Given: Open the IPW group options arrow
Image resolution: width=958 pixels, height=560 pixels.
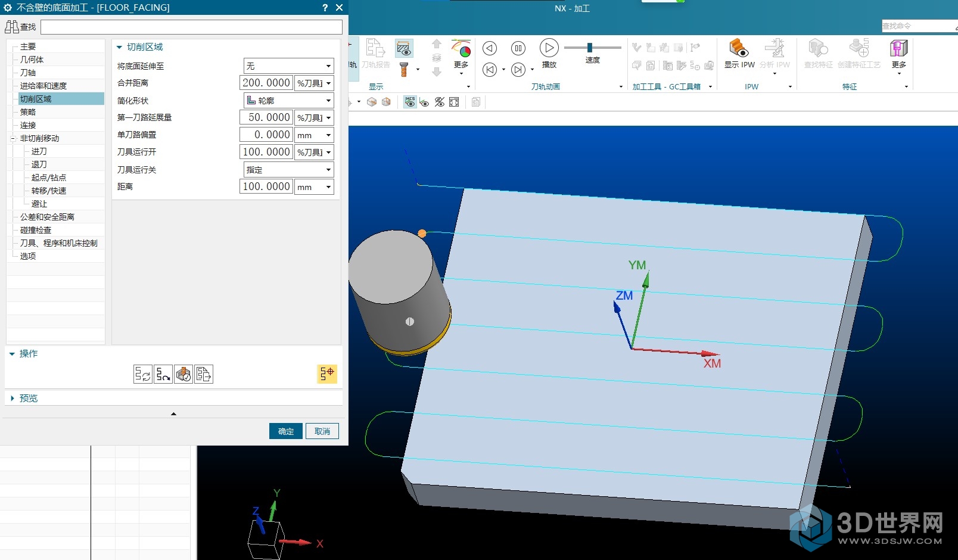Looking at the screenshot, I should point(790,87).
